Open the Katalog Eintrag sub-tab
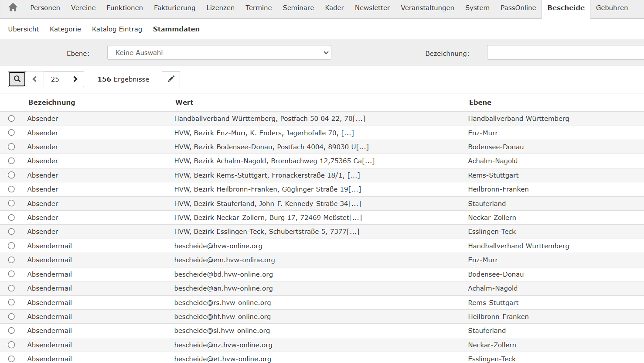 click(x=117, y=29)
